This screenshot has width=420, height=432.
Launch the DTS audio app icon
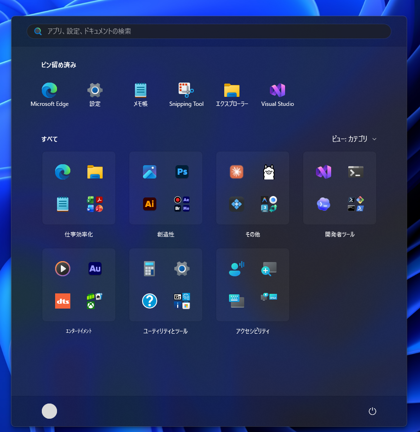[x=63, y=301]
